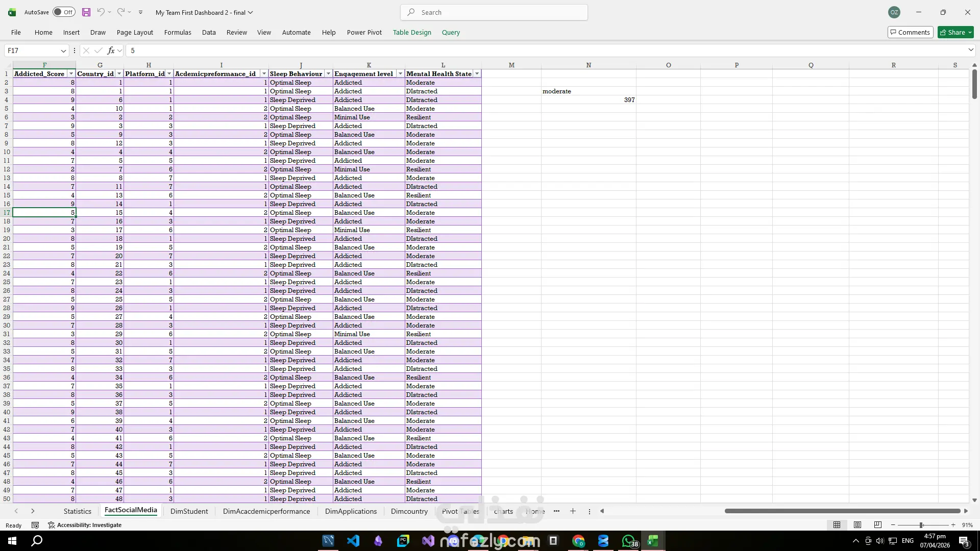
Task: Open the Page Layout tab
Action: (135, 32)
